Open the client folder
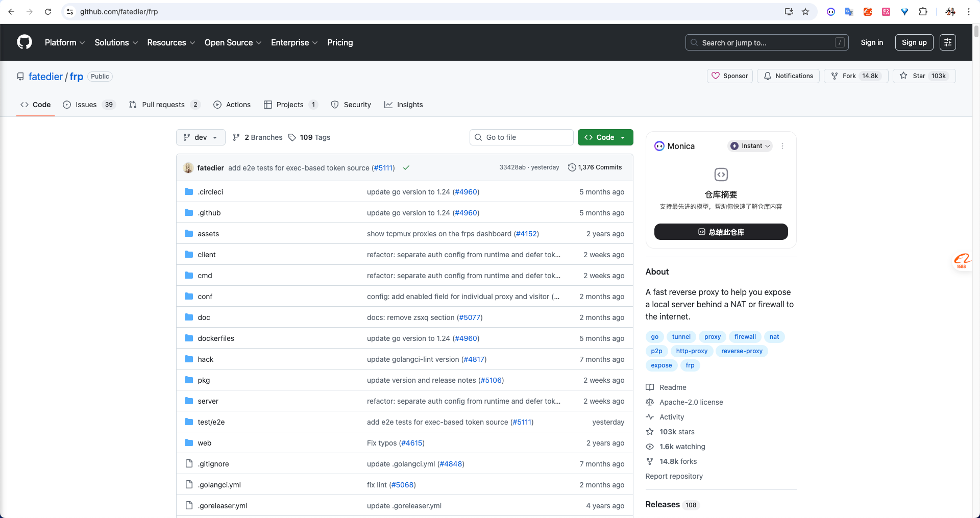This screenshot has height=518, width=980. tap(207, 255)
